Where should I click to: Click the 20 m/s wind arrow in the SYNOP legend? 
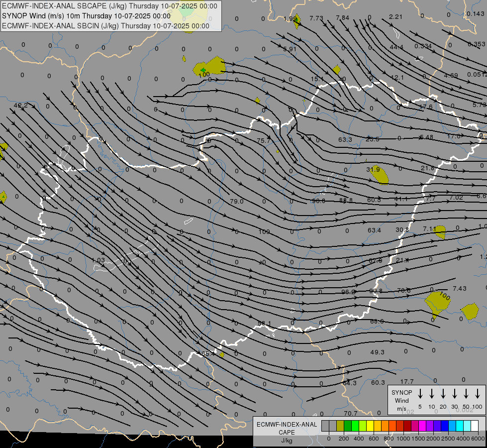tap(443, 394)
